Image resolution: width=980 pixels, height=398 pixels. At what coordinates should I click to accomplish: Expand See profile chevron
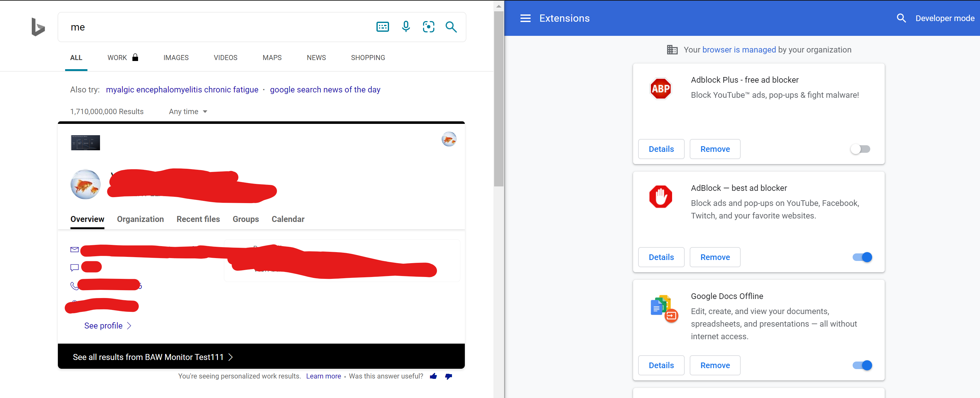point(129,326)
